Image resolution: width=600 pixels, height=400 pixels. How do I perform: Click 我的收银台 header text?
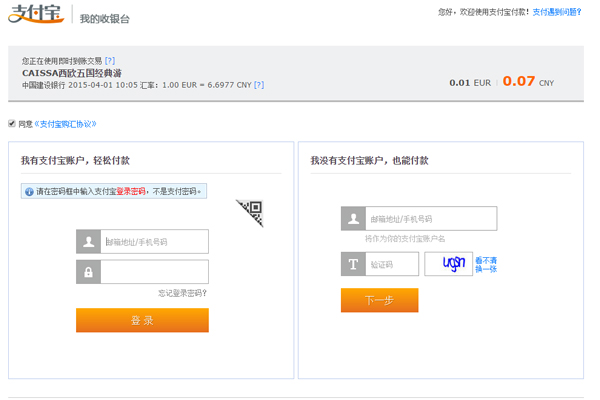104,19
